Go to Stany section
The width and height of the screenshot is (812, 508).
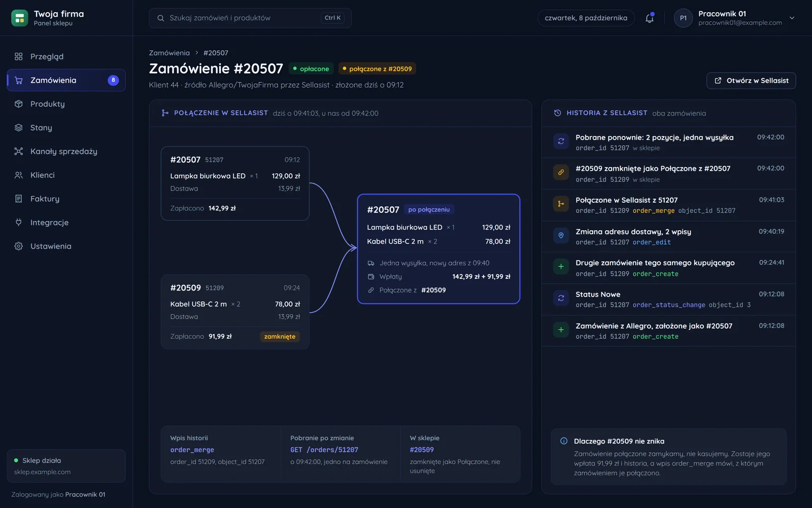[66, 128]
